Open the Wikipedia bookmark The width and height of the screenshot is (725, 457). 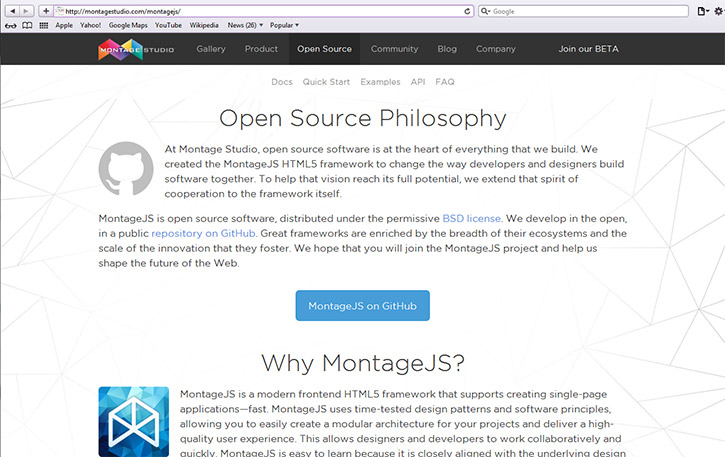coord(204,25)
